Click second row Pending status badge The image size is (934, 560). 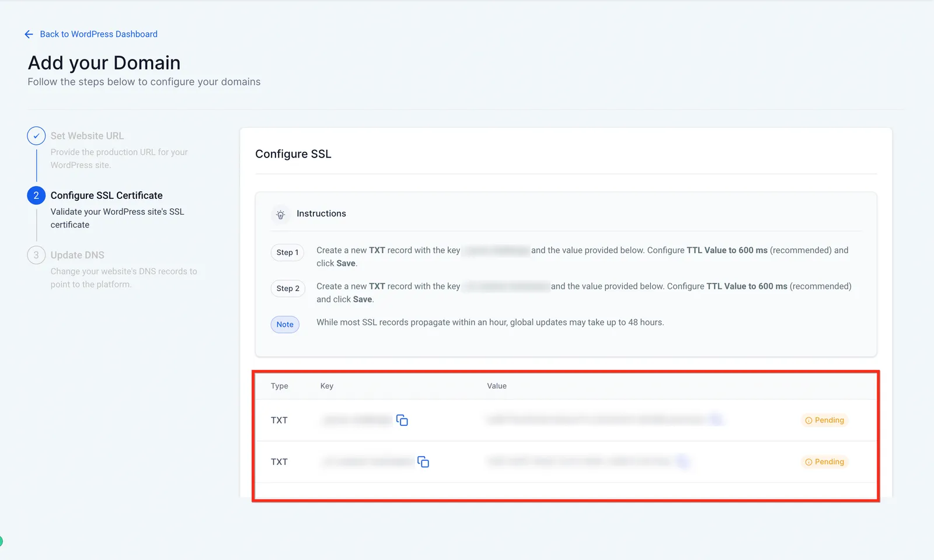coord(824,462)
